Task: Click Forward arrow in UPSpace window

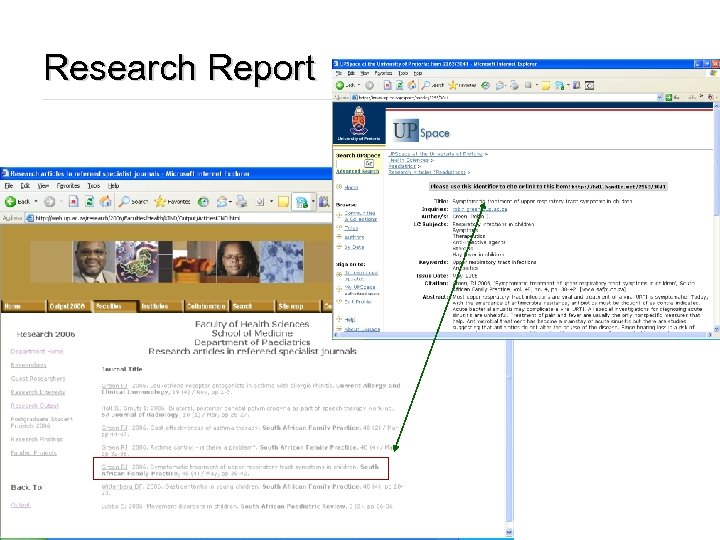Action: click(x=370, y=85)
